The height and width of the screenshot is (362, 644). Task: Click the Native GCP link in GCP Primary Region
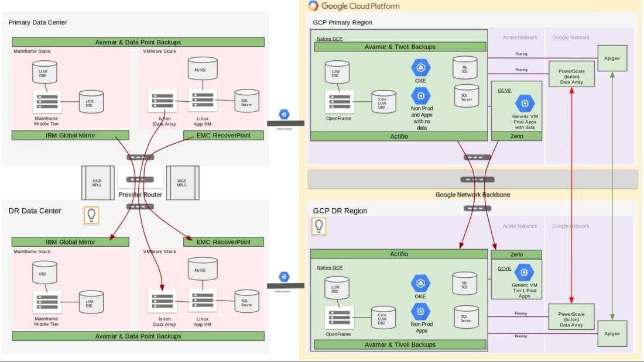coord(330,39)
